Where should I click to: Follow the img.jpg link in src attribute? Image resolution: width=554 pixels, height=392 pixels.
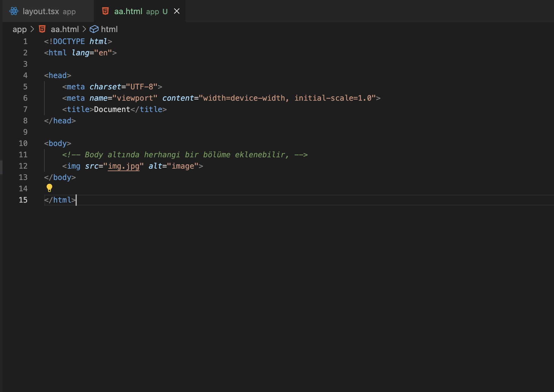124,166
